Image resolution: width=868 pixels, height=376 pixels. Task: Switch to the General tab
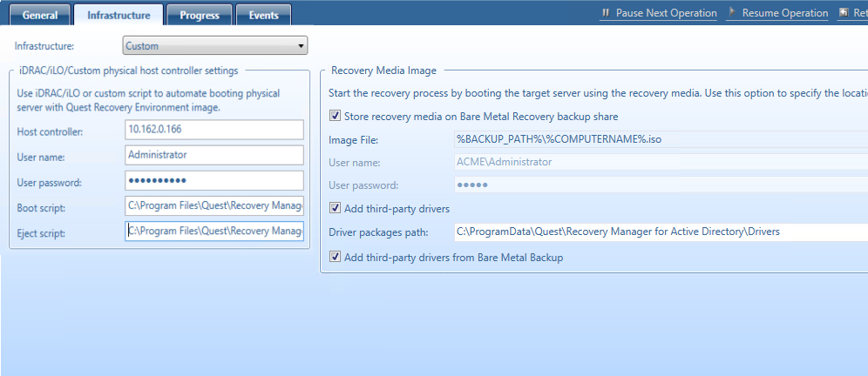point(40,15)
